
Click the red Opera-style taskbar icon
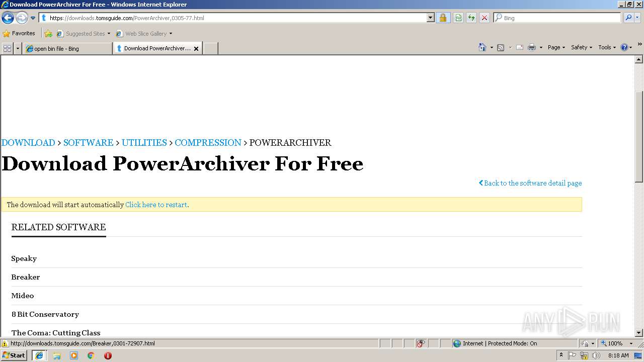[108, 355]
